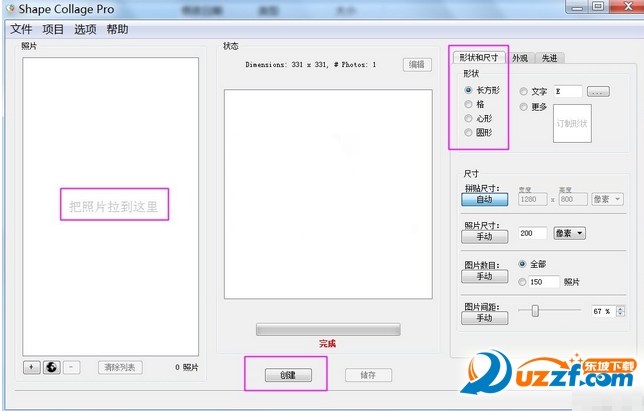
Task: Decrease spacing percent with the down arrow
Action: coord(621,314)
